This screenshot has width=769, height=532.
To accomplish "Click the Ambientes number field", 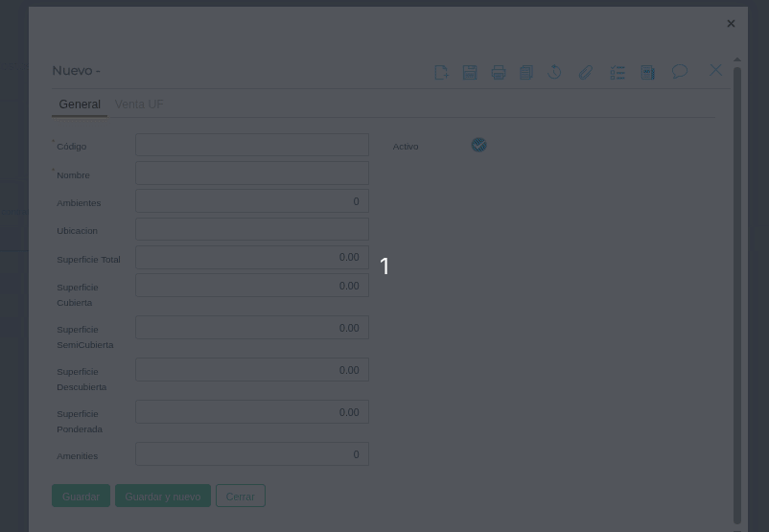I will [x=252, y=201].
